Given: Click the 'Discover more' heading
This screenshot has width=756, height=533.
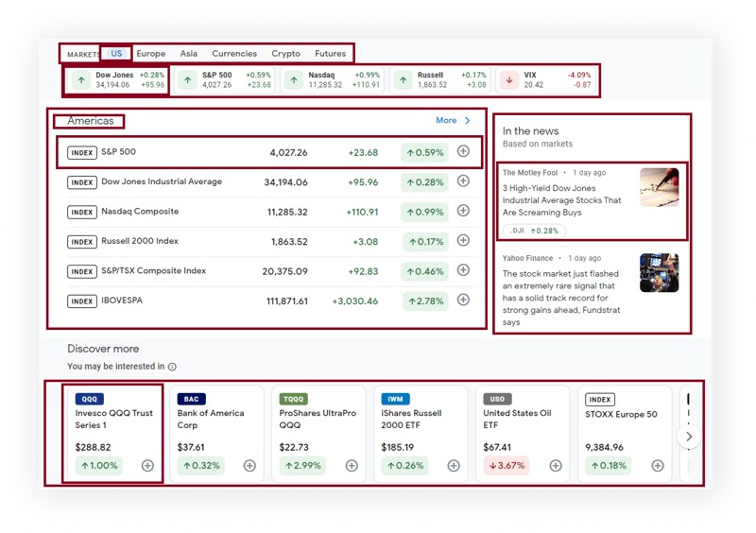Looking at the screenshot, I should (103, 349).
